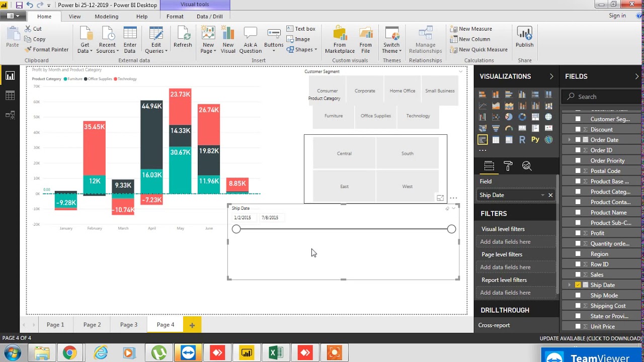Select the Slicer visualization icon

pos(482,139)
